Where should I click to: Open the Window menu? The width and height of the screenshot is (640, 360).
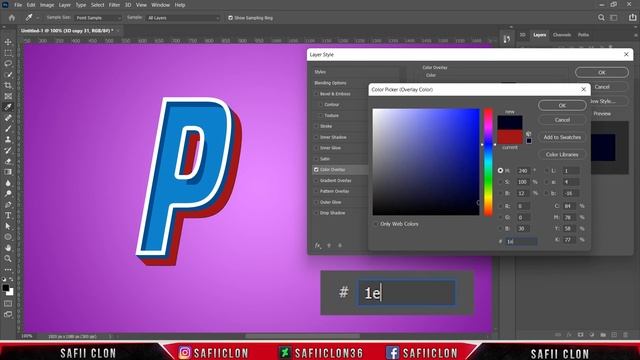point(160,5)
